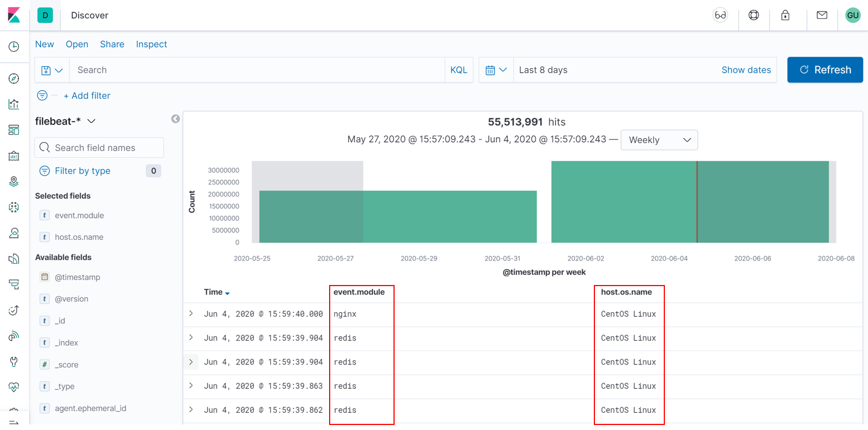Viewport: 868px width, 430px height.
Task: Open the saved query menu dropdown
Action: 52,70
